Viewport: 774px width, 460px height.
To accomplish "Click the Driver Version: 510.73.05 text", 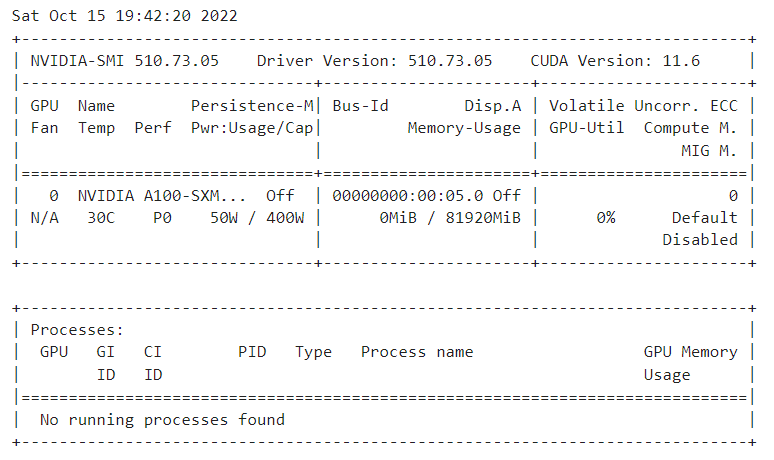I will (x=374, y=60).
